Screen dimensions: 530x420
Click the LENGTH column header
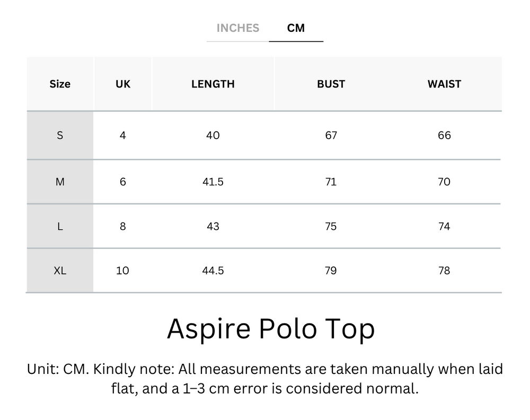coord(213,84)
